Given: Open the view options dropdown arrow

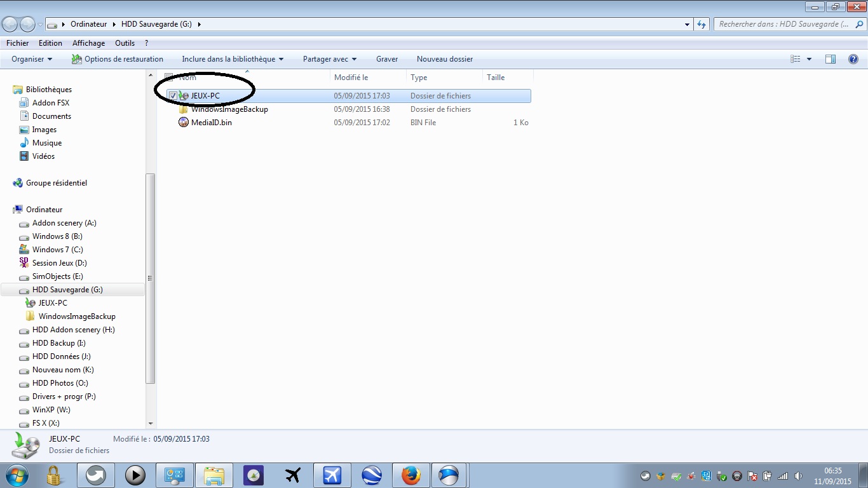Looking at the screenshot, I should pyautogui.click(x=809, y=59).
